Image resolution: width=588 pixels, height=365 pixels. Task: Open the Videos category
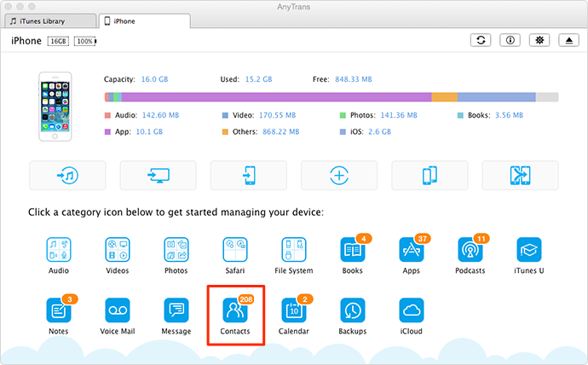[118, 250]
